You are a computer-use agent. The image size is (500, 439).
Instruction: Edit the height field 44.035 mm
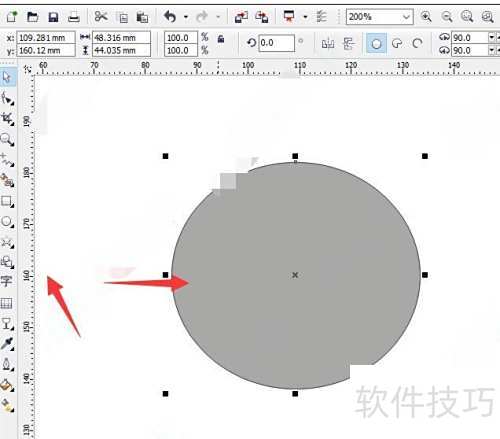pos(121,50)
